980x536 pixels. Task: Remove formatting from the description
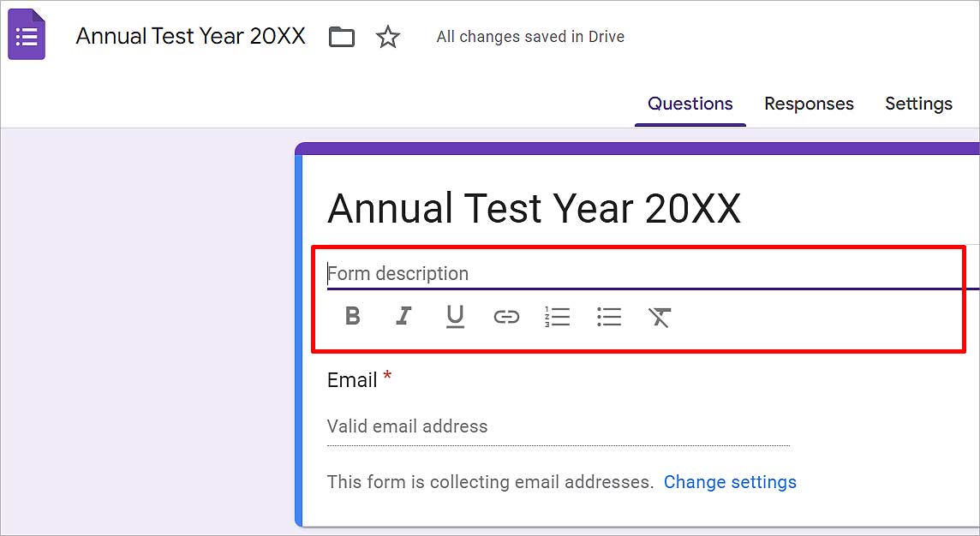(660, 318)
